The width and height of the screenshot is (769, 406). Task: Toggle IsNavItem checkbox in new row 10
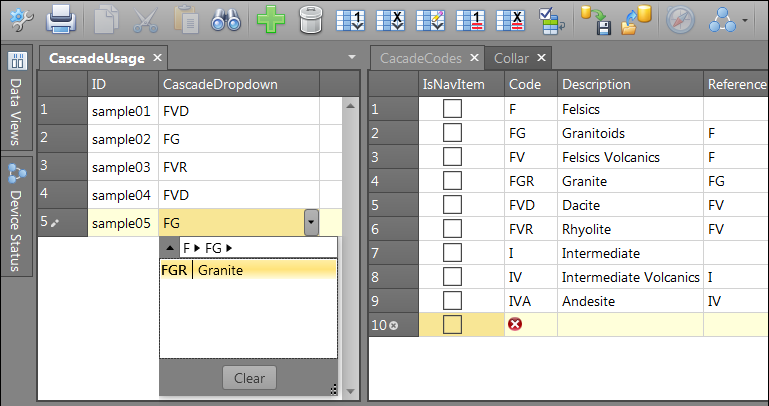click(452, 325)
